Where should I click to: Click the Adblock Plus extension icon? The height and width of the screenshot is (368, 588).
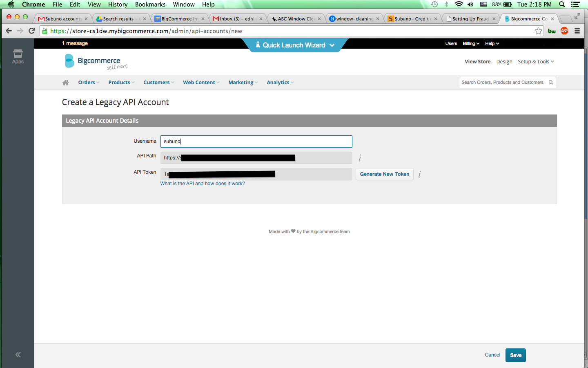point(564,31)
